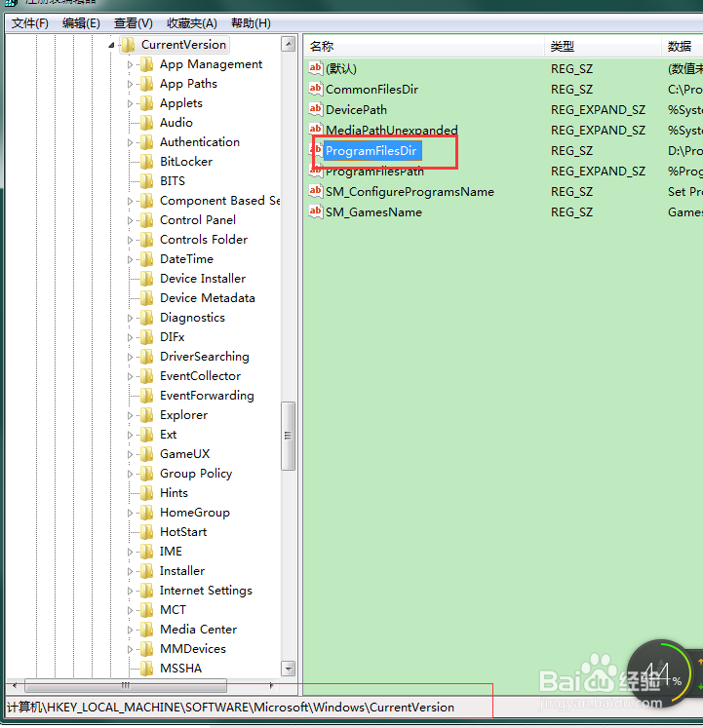Expand the Applets key
This screenshot has height=728, width=703.
click(130, 103)
